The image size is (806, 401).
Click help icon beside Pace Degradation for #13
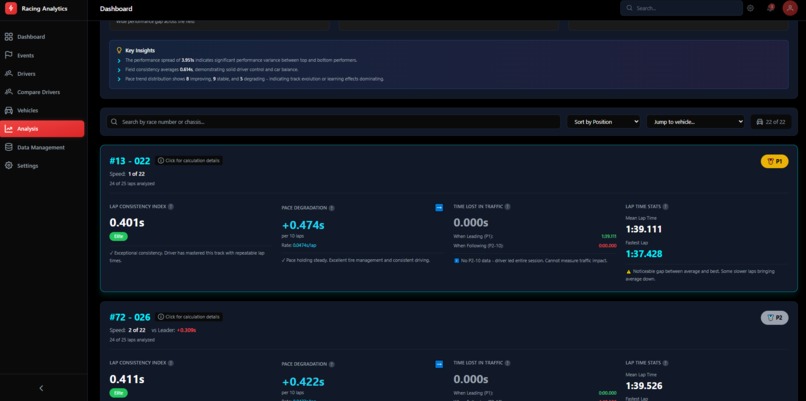tap(332, 208)
